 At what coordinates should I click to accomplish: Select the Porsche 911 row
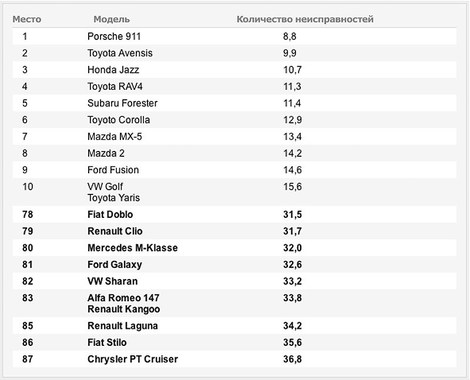(234, 36)
